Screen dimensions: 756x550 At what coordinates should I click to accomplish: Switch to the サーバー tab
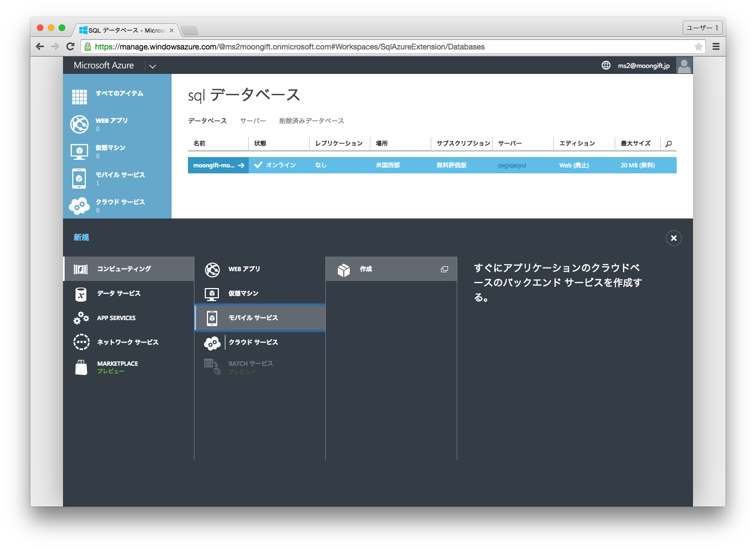[x=253, y=121]
